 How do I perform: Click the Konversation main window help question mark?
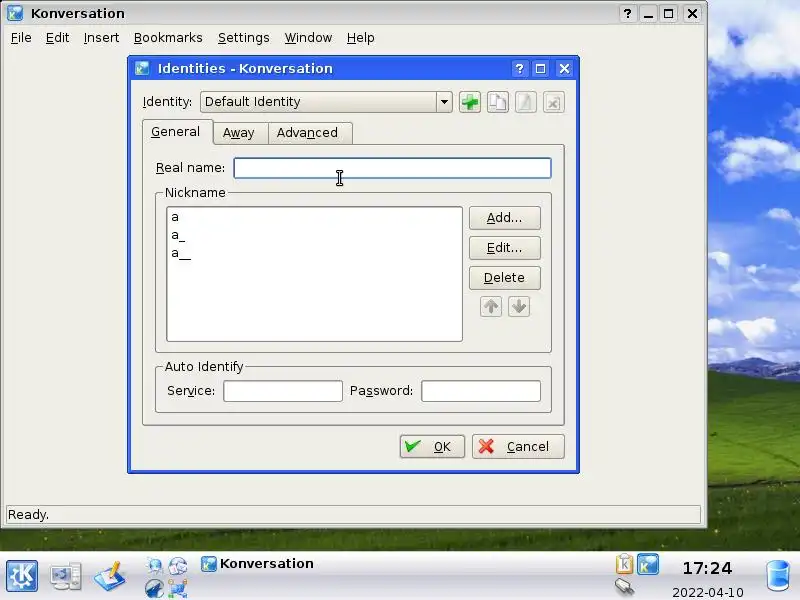[628, 13]
